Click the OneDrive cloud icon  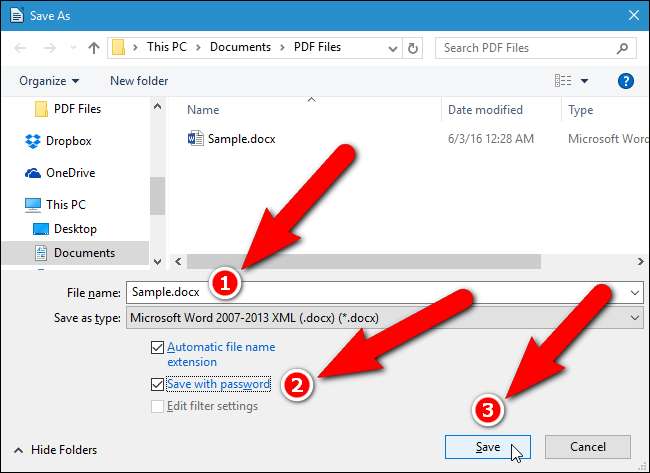(x=33, y=173)
